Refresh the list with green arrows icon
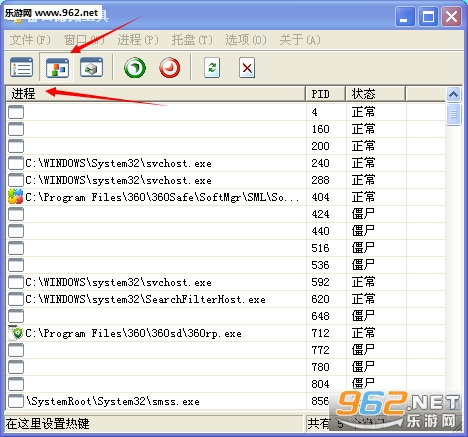 tap(212, 68)
